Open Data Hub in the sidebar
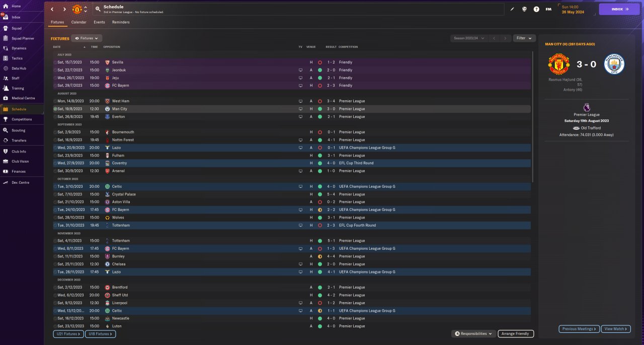The width and height of the screenshot is (644, 345). point(22,68)
